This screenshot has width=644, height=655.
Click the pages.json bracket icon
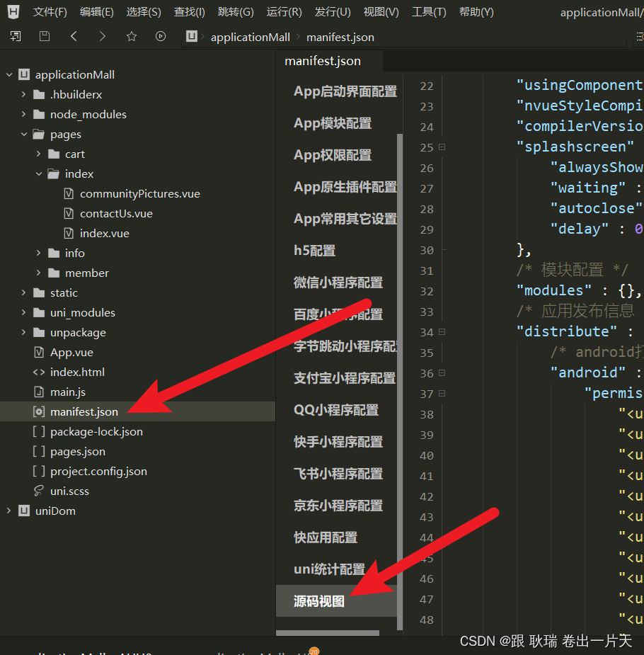(39, 451)
